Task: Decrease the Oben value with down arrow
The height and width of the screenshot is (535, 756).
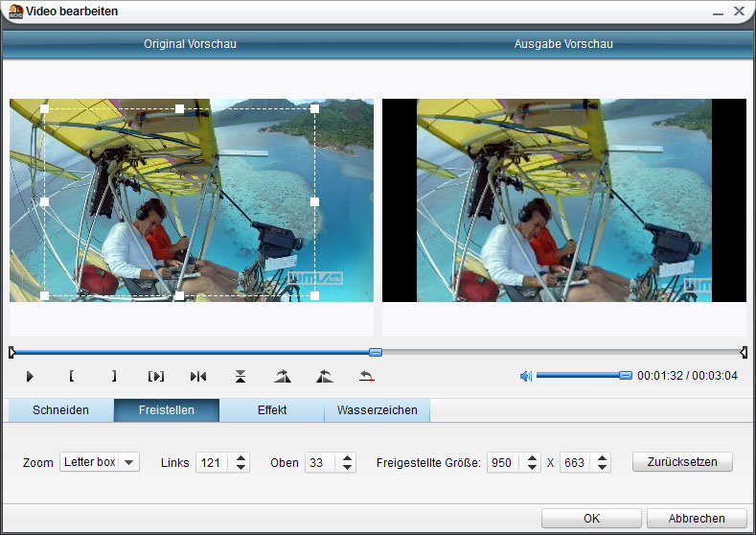Action: point(347,468)
